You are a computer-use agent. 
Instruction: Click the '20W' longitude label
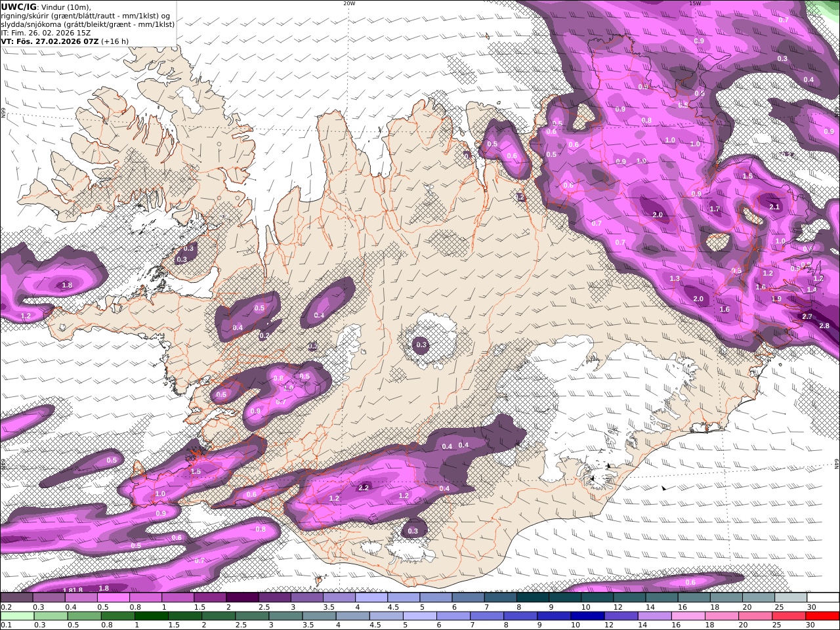click(350, 3)
